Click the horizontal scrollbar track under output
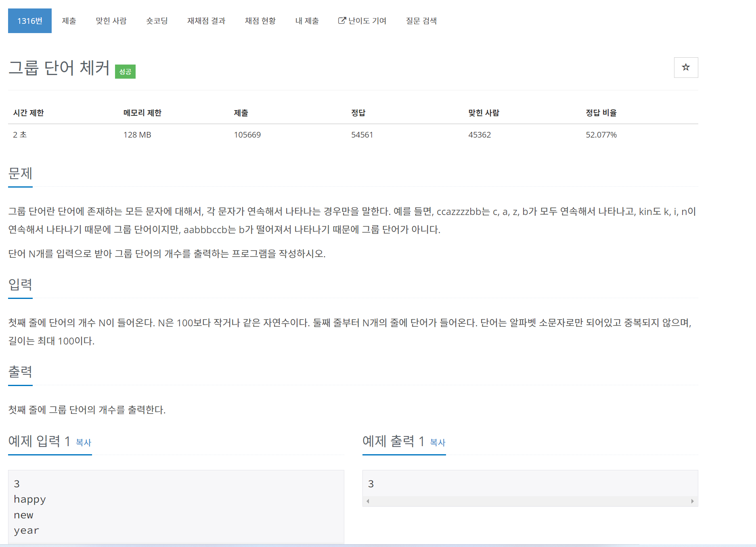This screenshot has height=547, width=756. tap(530, 501)
